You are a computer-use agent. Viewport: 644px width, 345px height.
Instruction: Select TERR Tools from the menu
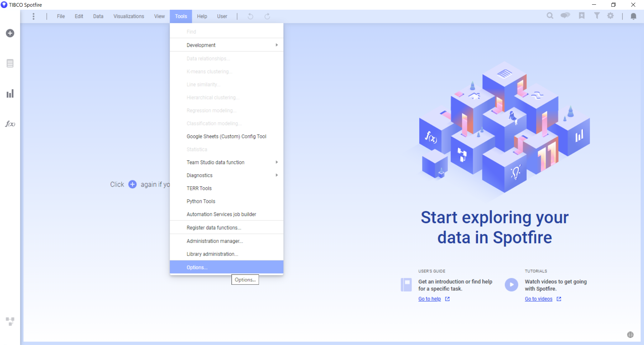click(226, 189)
